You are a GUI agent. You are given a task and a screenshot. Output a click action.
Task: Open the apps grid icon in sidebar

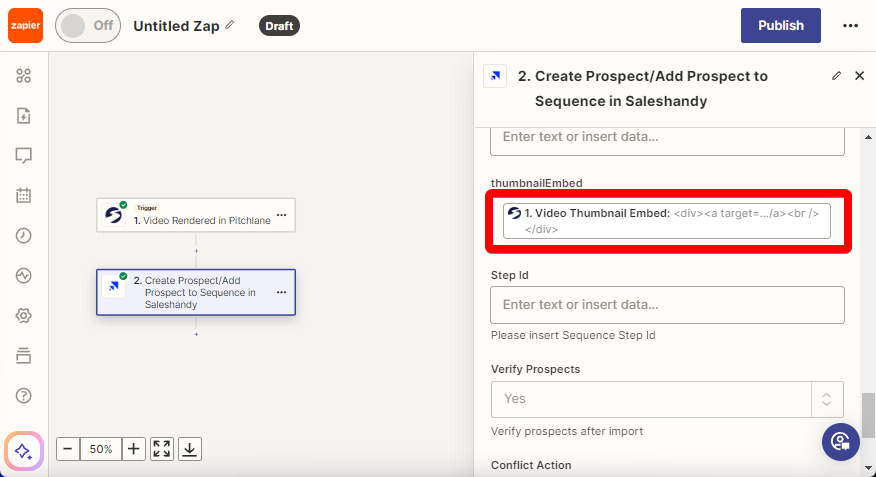(23, 75)
